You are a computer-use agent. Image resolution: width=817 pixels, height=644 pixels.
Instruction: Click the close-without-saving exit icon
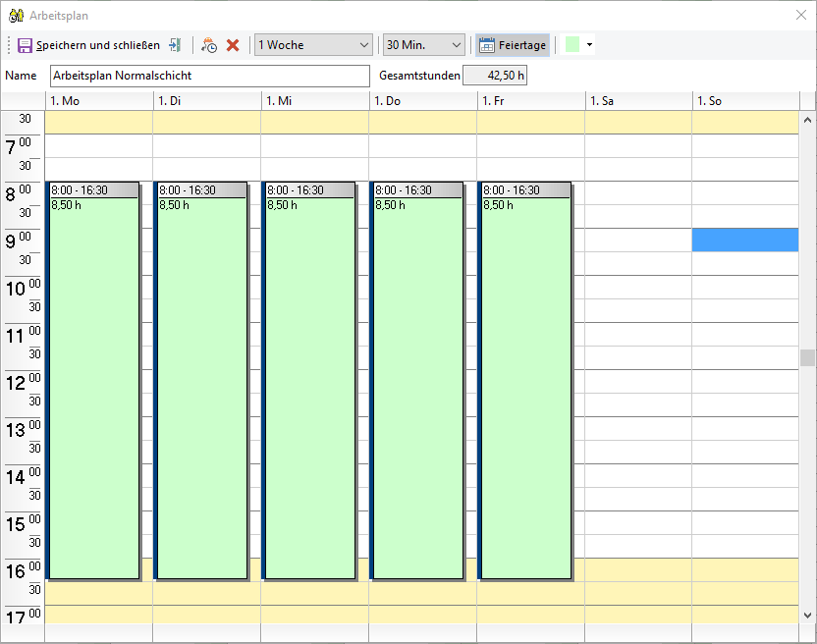tap(175, 45)
